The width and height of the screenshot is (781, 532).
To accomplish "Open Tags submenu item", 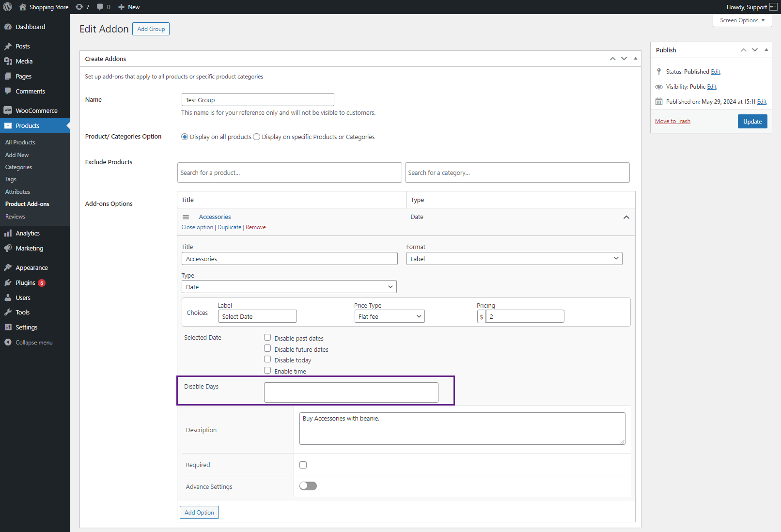I will 11,179.
